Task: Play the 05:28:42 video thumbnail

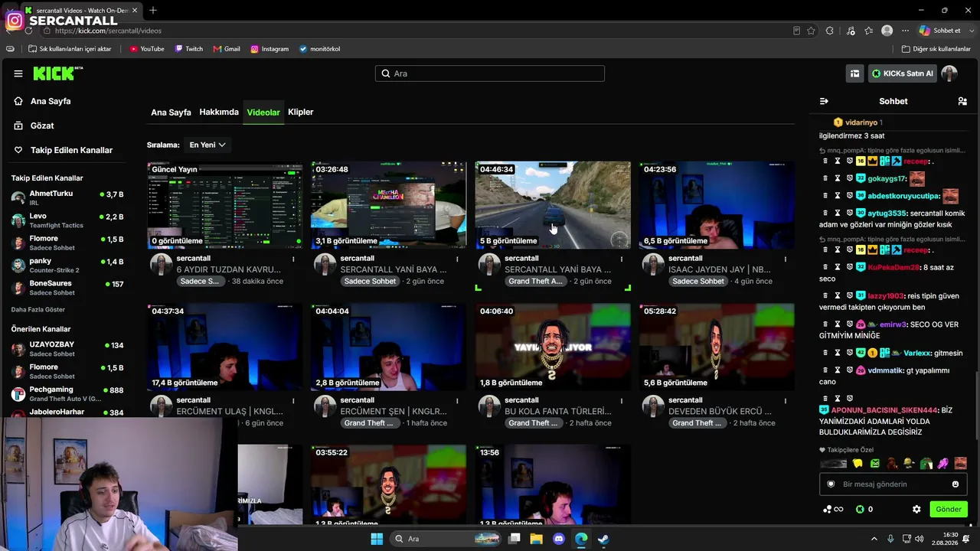Action: 717,347
